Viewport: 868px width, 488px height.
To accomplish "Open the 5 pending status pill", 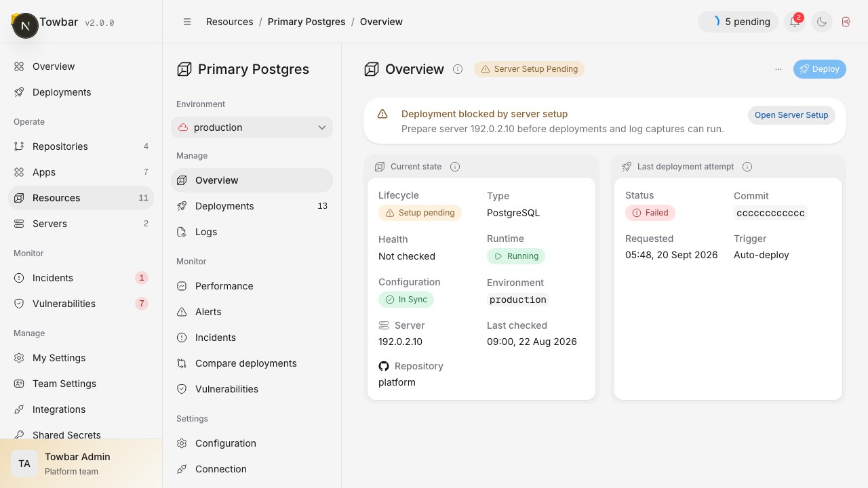I will 738,22.
